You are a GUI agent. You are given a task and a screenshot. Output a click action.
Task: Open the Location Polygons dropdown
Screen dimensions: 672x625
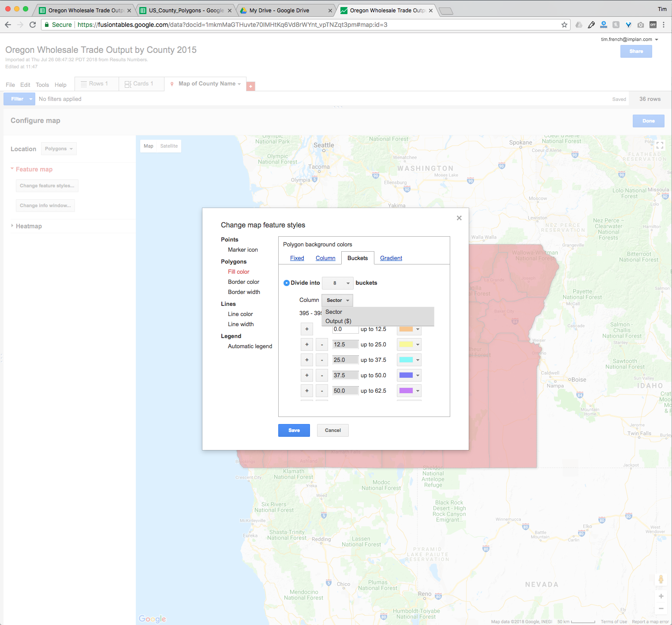pos(59,149)
